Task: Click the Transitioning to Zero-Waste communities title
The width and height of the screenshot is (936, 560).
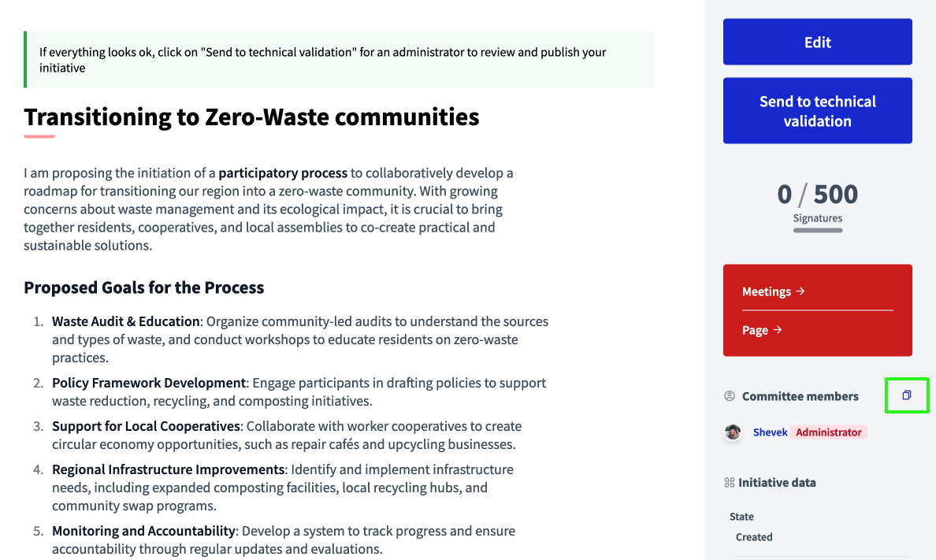Action: (x=251, y=117)
